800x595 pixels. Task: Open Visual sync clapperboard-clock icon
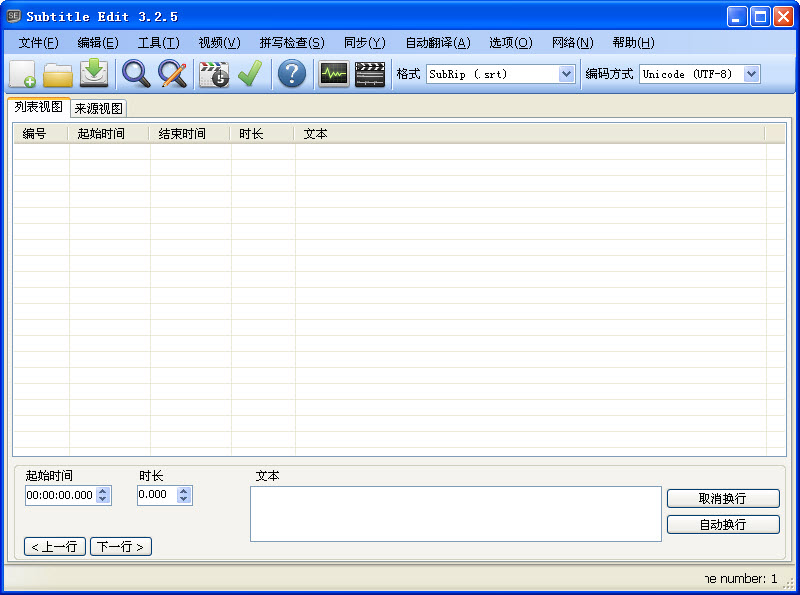214,75
